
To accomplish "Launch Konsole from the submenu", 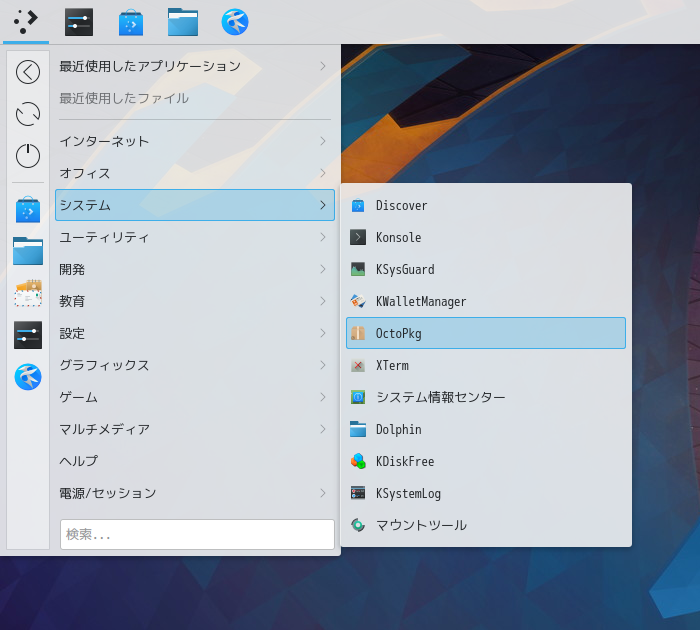I will [x=486, y=238].
